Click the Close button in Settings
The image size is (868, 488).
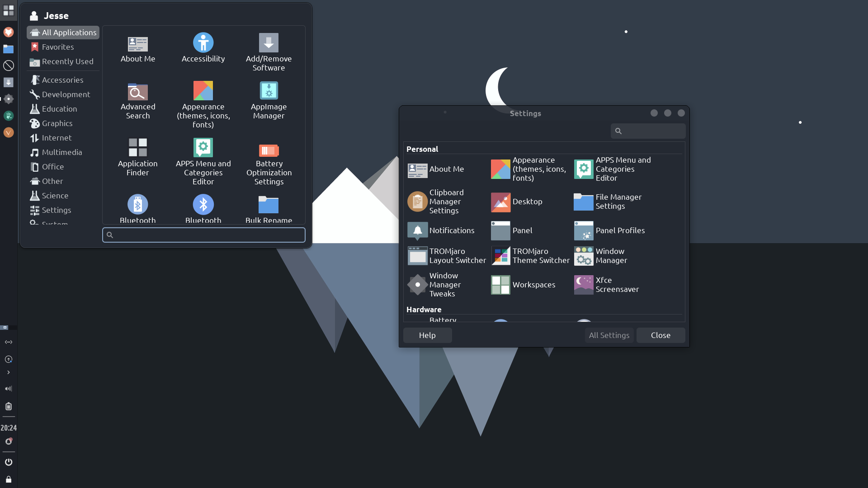(x=660, y=335)
